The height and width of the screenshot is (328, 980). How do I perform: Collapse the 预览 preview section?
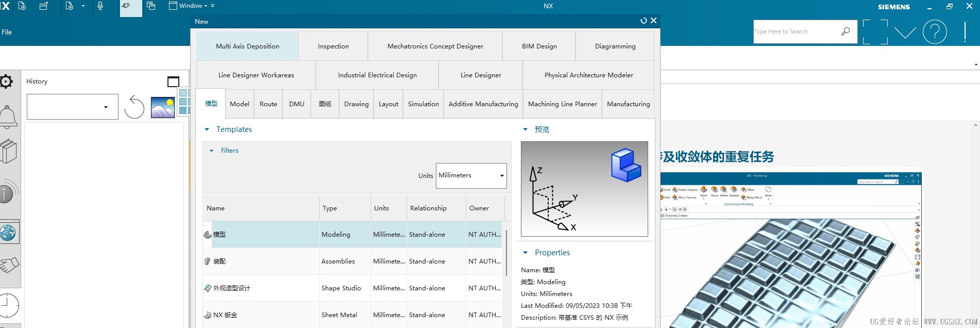coord(526,129)
